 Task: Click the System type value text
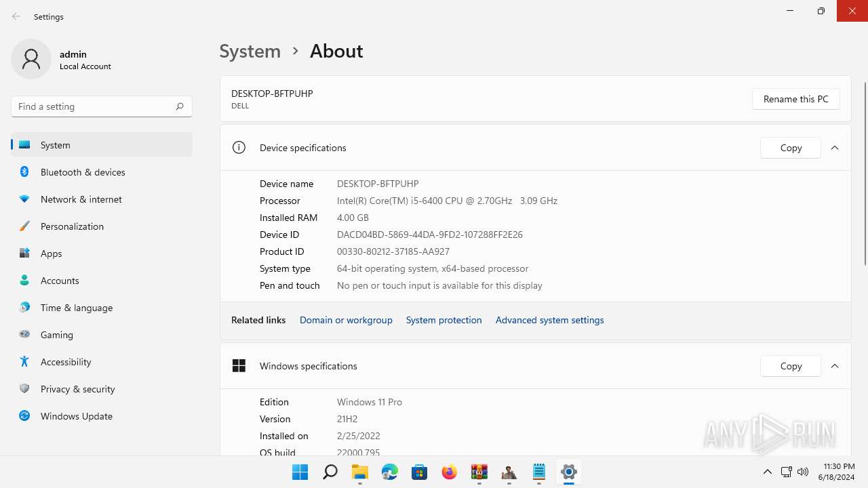click(433, 268)
